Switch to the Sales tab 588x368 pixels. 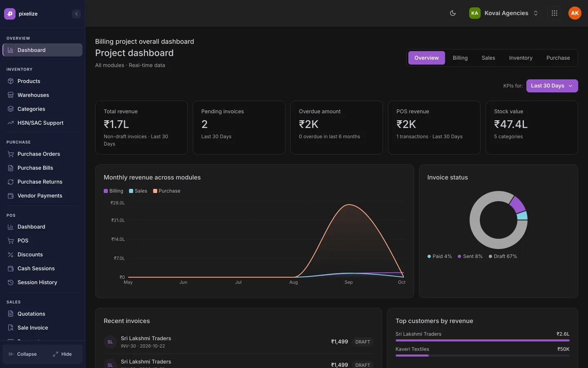(x=488, y=58)
